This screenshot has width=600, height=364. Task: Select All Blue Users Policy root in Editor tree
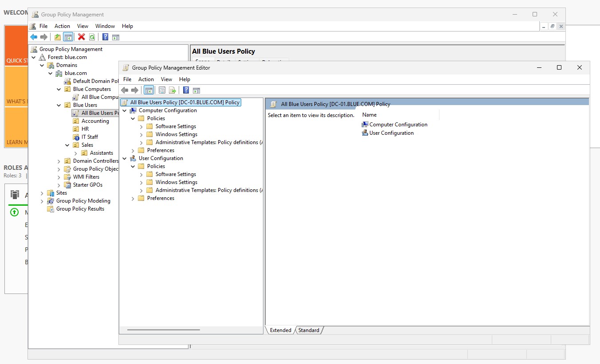click(180, 102)
